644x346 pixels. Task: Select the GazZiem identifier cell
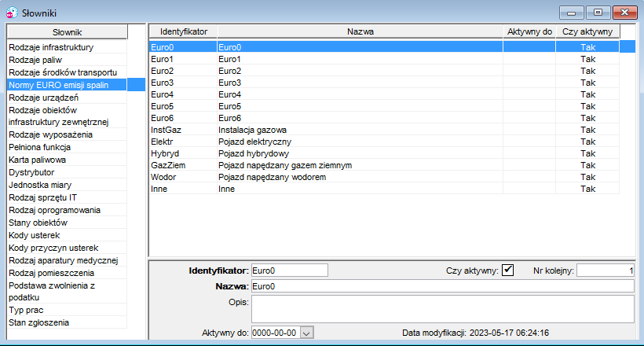click(183, 165)
